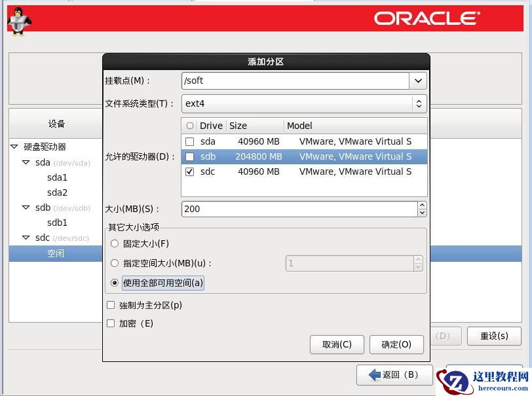Image resolution: width=532 pixels, height=396 pixels.
Task: Decrease size with the down spinner arrow
Action: pyautogui.click(x=422, y=213)
